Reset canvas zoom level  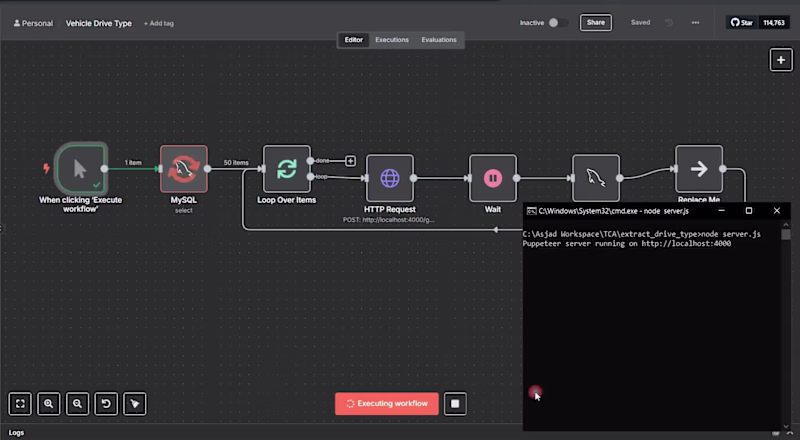(x=106, y=404)
